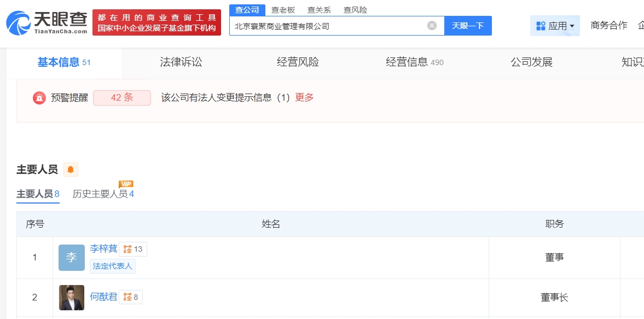Viewport: 644px width, 319px height.
Task: Click the 天眼一下 search button
Action: click(x=468, y=26)
